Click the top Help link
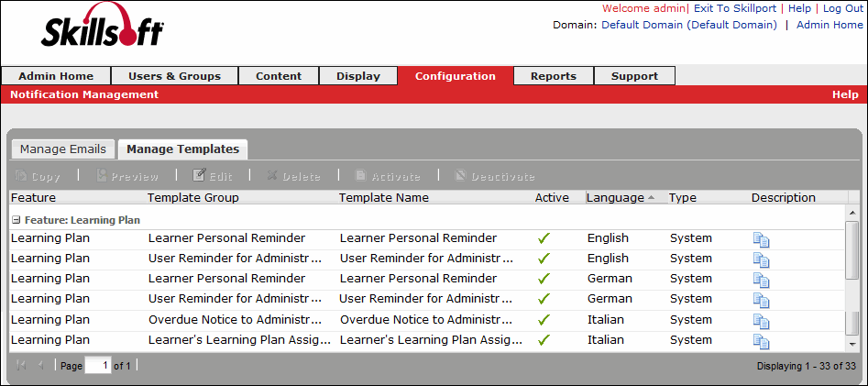The height and width of the screenshot is (386, 868). tap(799, 8)
